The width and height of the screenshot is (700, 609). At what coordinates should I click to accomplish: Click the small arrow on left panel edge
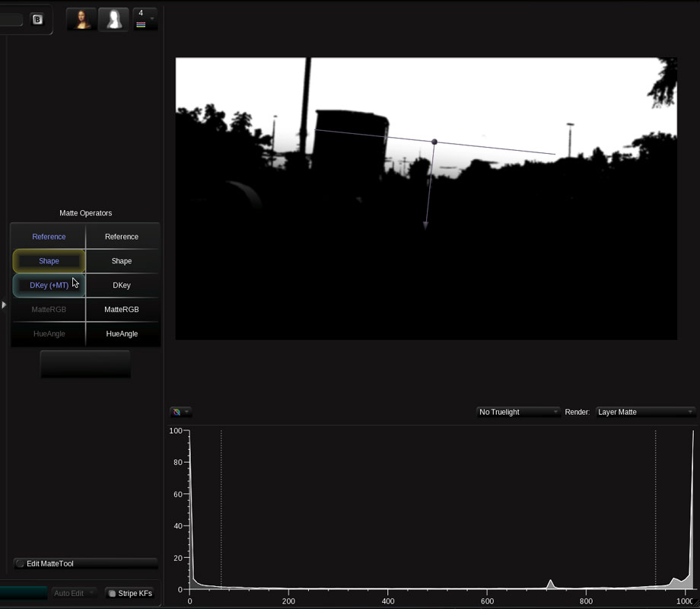(4, 305)
